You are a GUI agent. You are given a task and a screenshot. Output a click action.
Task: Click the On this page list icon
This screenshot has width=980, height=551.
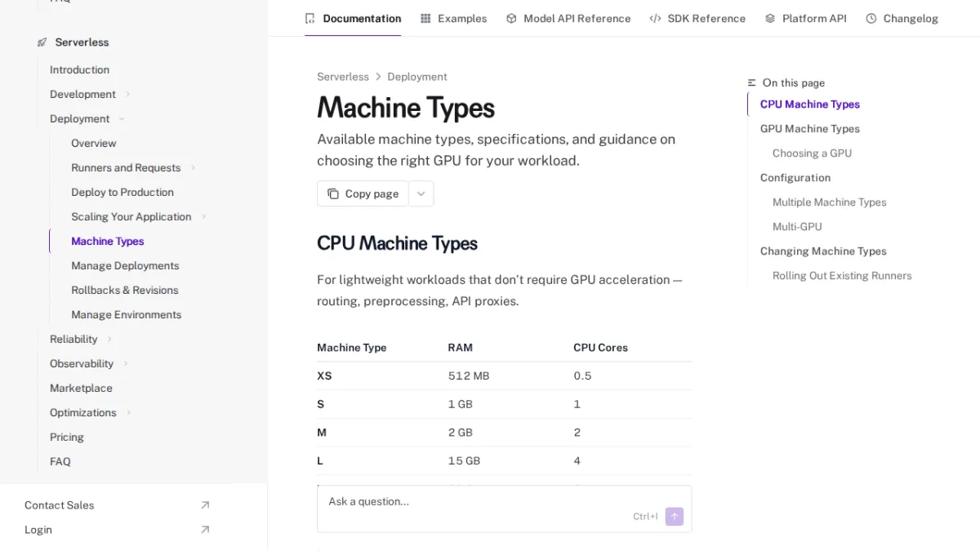point(752,82)
